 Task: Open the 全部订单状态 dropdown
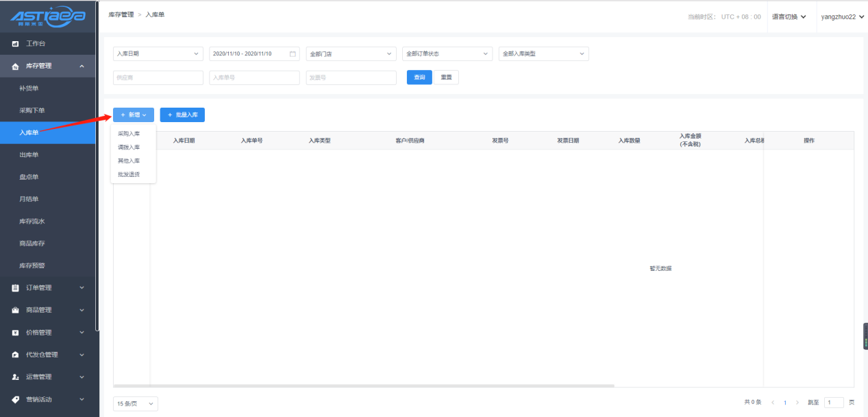point(447,53)
